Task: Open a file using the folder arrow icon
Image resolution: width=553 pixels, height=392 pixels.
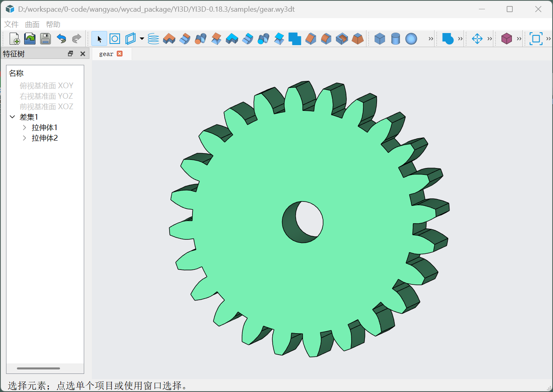Action: point(30,39)
